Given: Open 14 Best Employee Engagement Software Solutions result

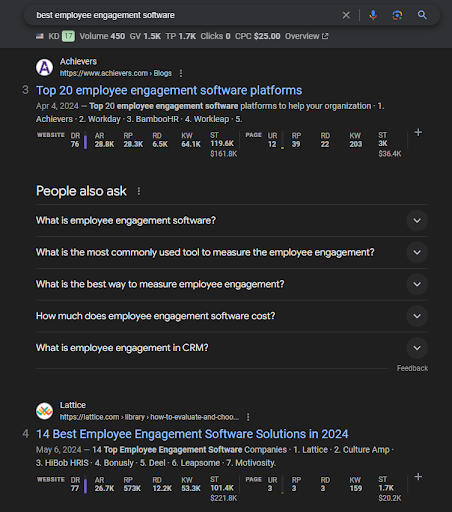Looking at the screenshot, I should coord(192,434).
